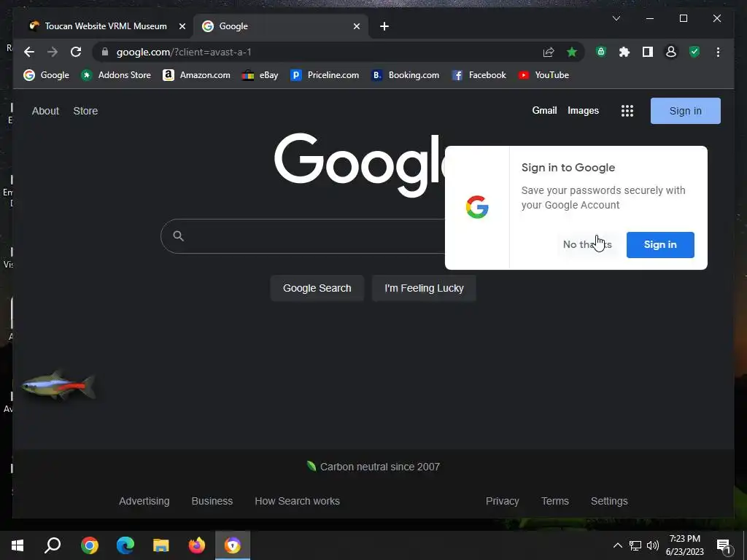Open the Priceline.com bookmark
Screen dimensions: 747x560
pyautogui.click(x=325, y=75)
